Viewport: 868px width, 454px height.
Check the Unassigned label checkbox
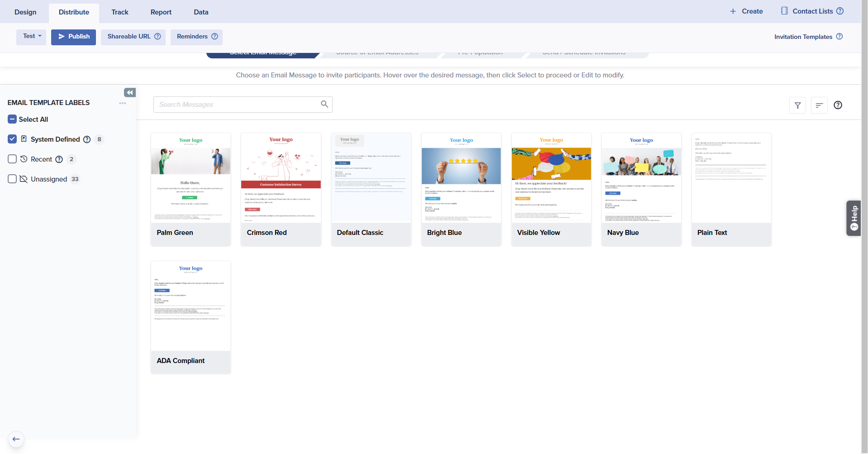[12, 179]
